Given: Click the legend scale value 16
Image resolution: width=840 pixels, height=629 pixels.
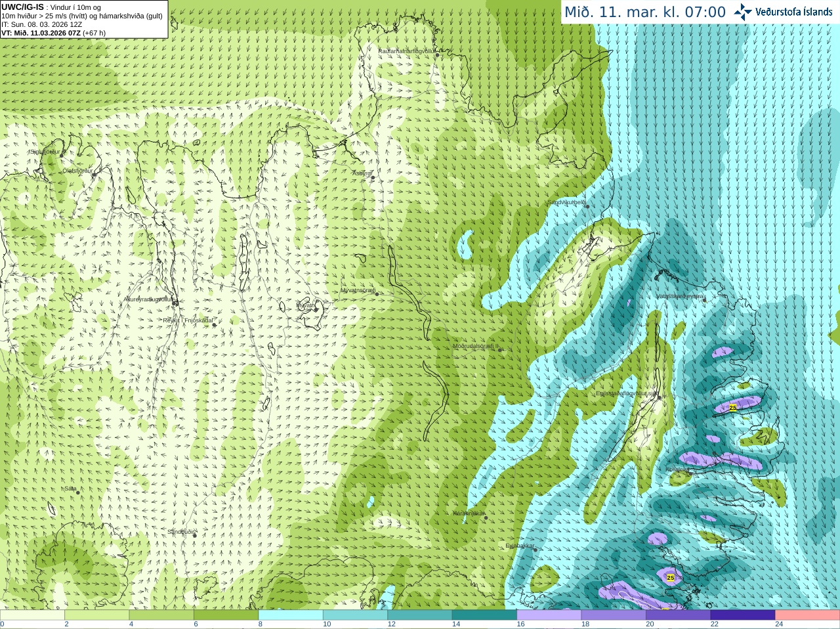Looking at the screenshot, I should [x=520, y=624].
